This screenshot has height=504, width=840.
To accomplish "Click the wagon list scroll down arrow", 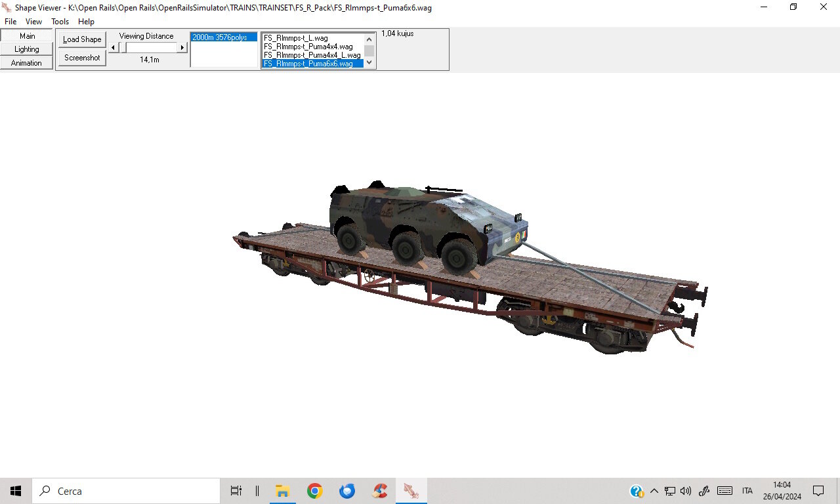I will tap(369, 62).
